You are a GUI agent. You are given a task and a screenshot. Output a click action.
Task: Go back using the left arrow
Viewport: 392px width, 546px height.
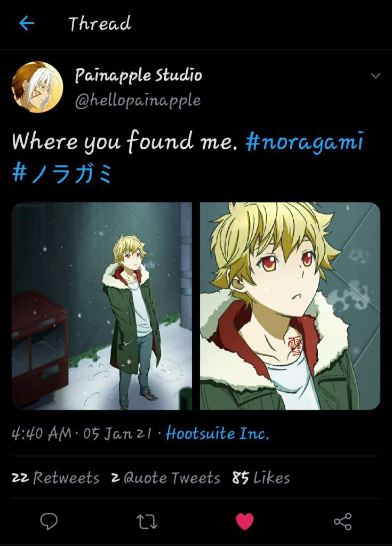27,23
